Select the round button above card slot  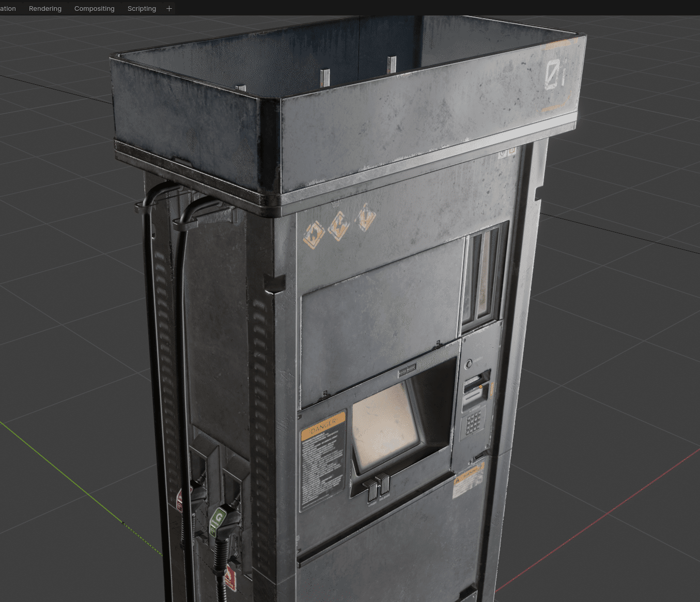[469, 364]
